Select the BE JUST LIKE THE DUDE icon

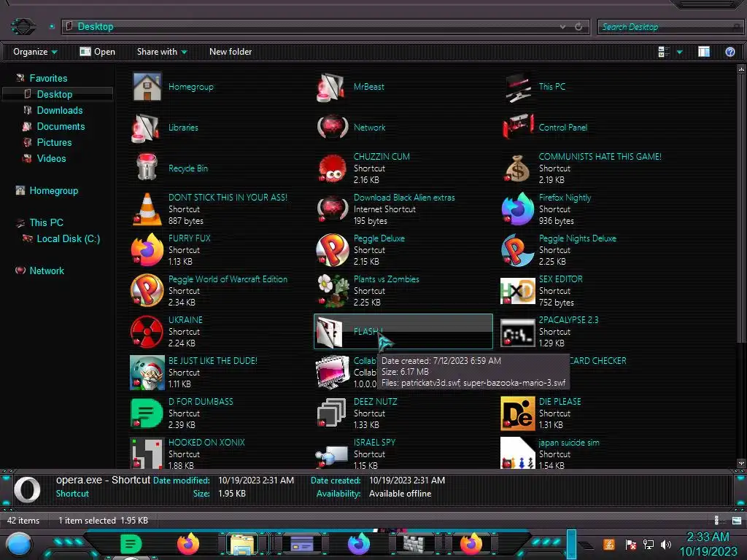click(147, 373)
